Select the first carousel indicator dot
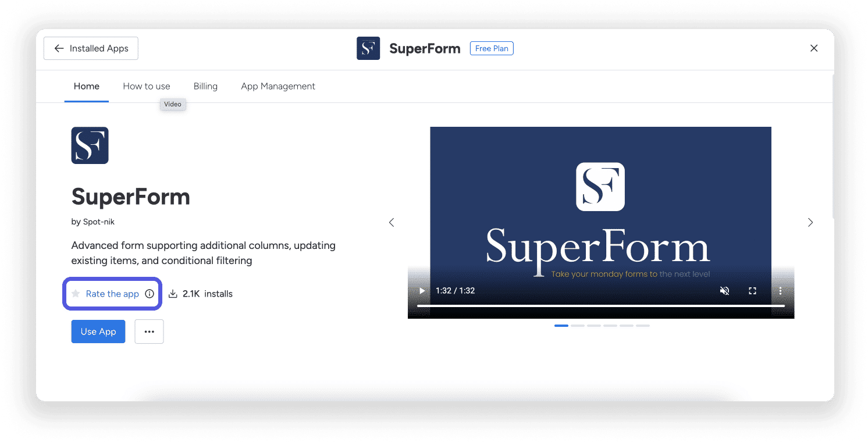Screen dimensions: 868x442 561,326
